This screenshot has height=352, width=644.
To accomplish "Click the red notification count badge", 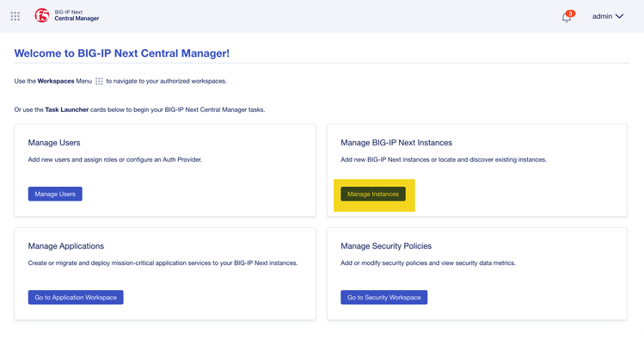I will (571, 13).
